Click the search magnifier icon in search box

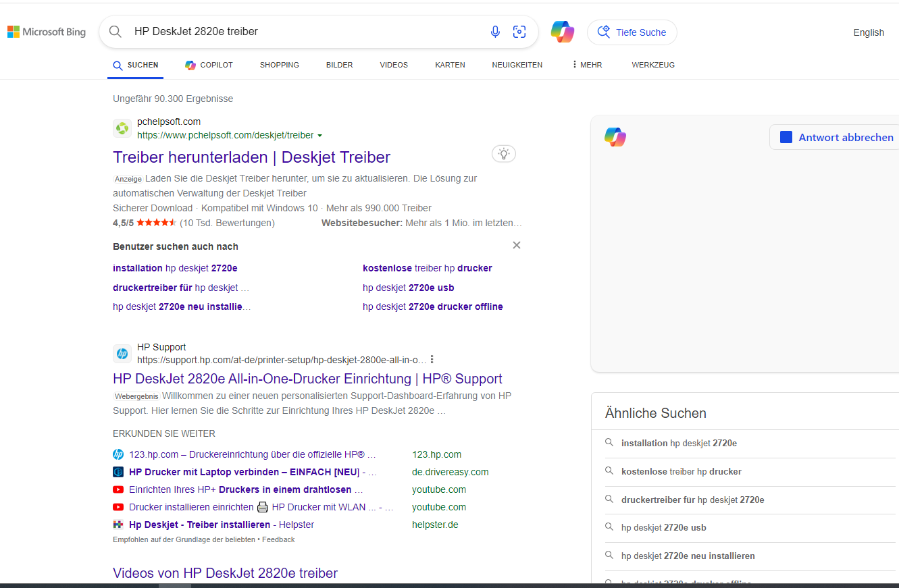pyautogui.click(x=115, y=32)
